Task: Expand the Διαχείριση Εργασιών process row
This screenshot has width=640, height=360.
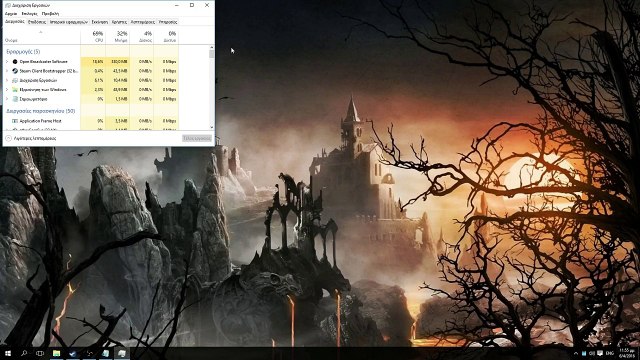Action: pyautogui.click(x=7, y=80)
